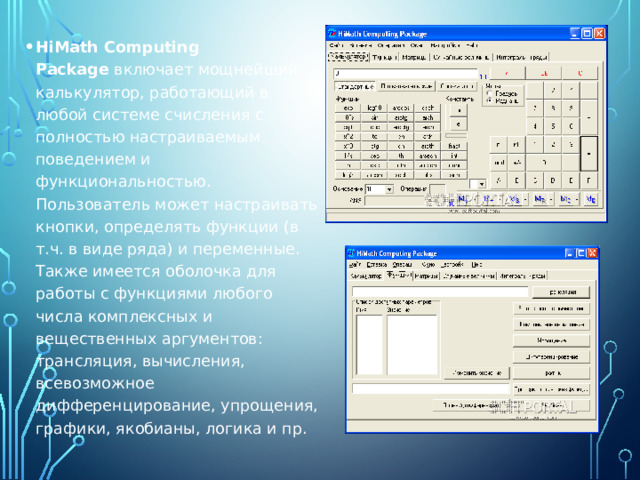Screen dimensions: 640x480
Task: Click the x^3 function button
Action: coord(348,146)
